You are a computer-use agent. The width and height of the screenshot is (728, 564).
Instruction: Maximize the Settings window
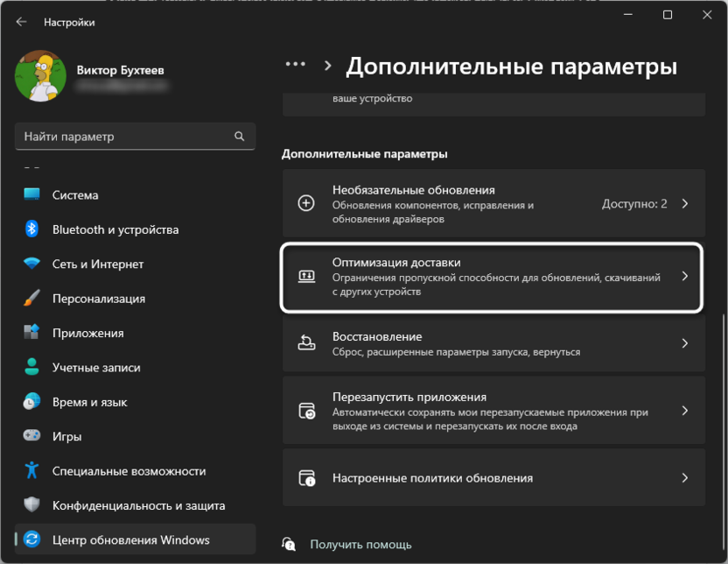pyautogui.click(x=667, y=15)
